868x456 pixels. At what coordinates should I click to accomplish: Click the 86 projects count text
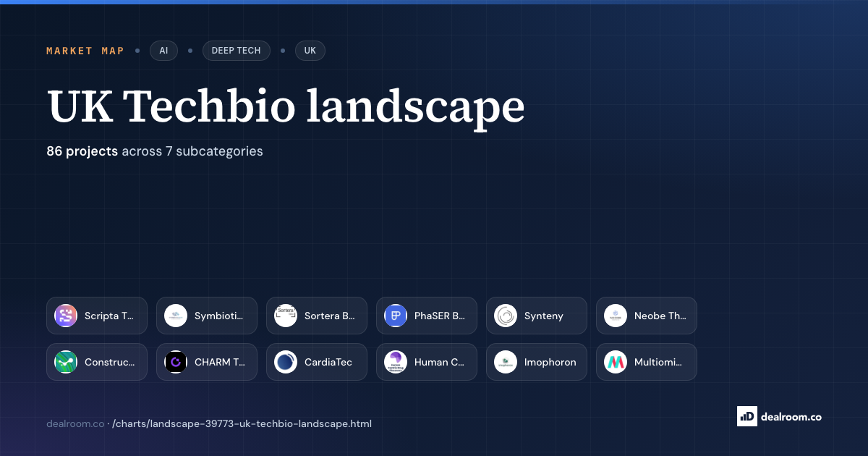pyautogui.click(x=82, y=151)
